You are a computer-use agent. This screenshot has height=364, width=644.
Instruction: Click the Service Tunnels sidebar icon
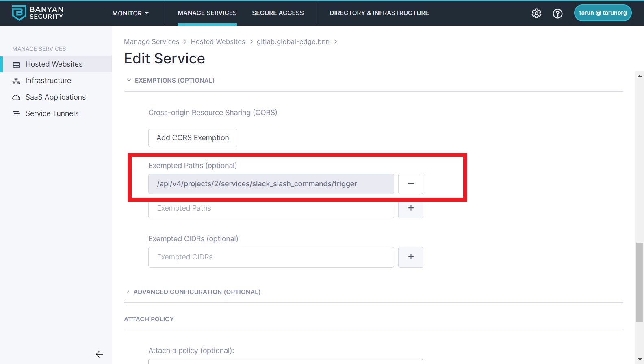(x=16, y=114)
